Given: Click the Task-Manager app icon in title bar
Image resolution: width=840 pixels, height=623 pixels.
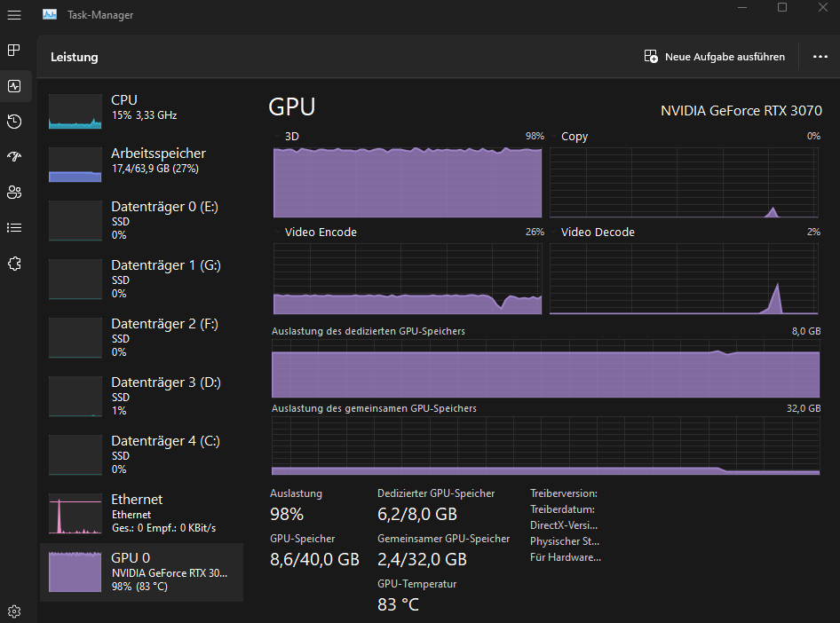Looking at the screenshot, I should coord(50,14).
